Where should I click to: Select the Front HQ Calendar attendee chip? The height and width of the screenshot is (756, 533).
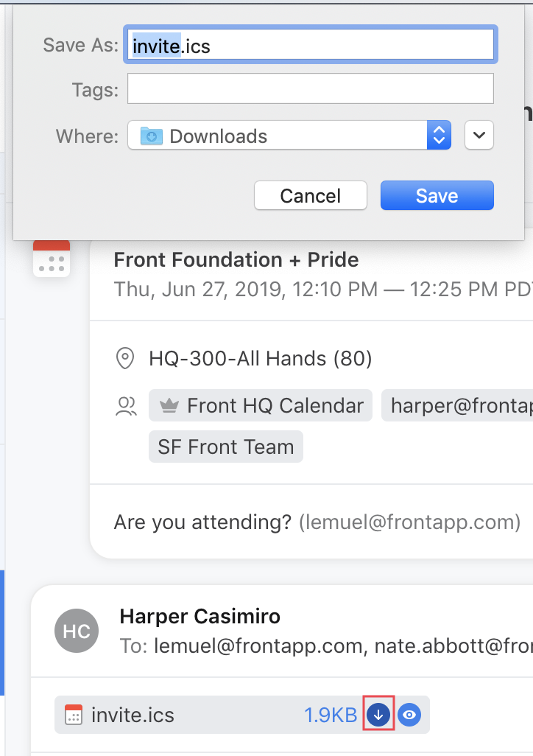click(x=261, y=405)
